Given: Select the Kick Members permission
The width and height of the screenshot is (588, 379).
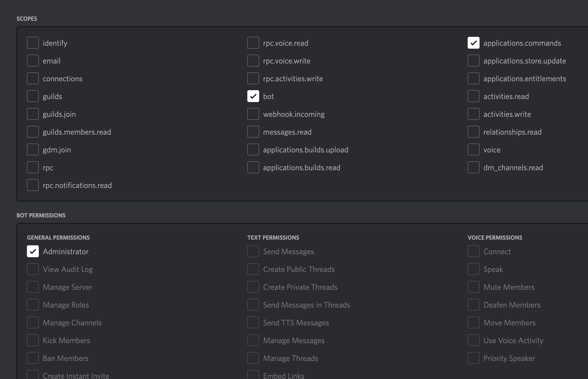Looking at the screenshot, I should pos(33,340).
